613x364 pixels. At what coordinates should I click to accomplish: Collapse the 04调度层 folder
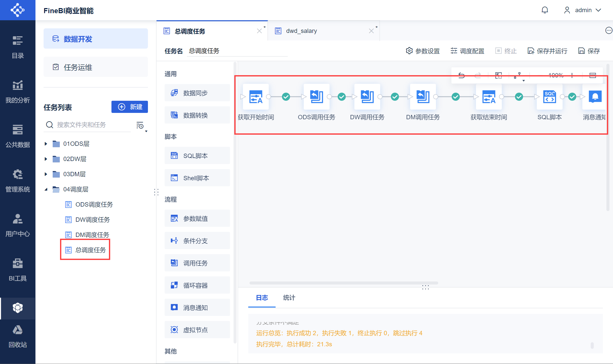(x=46, y=189)
